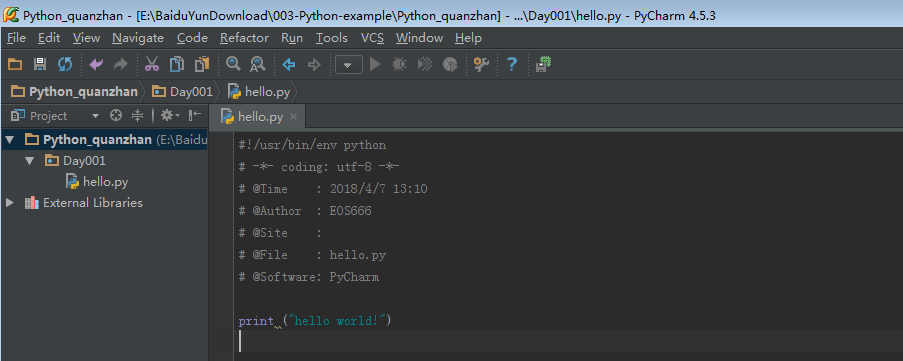The width and height of the screenshot is (903, 361).
Task: Click the Replace magnifier-with-A icon
Action: [257, 64]
